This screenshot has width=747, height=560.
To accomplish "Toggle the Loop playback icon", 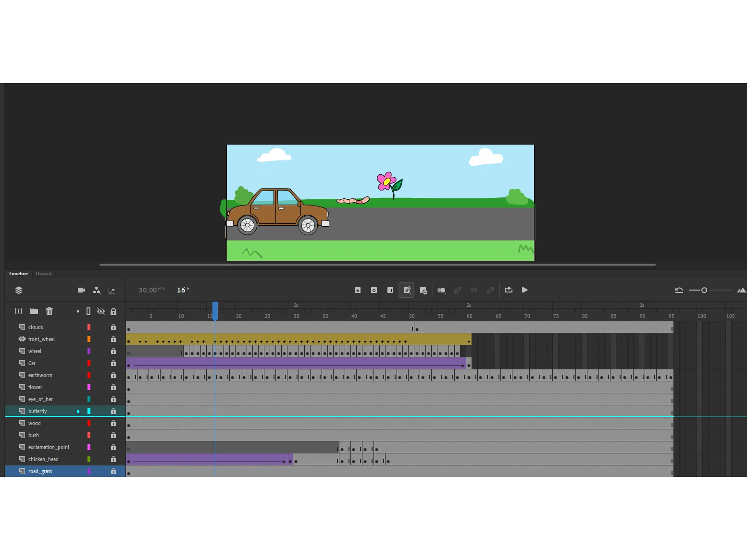I will pyautogui.click(x=509, y=290).
